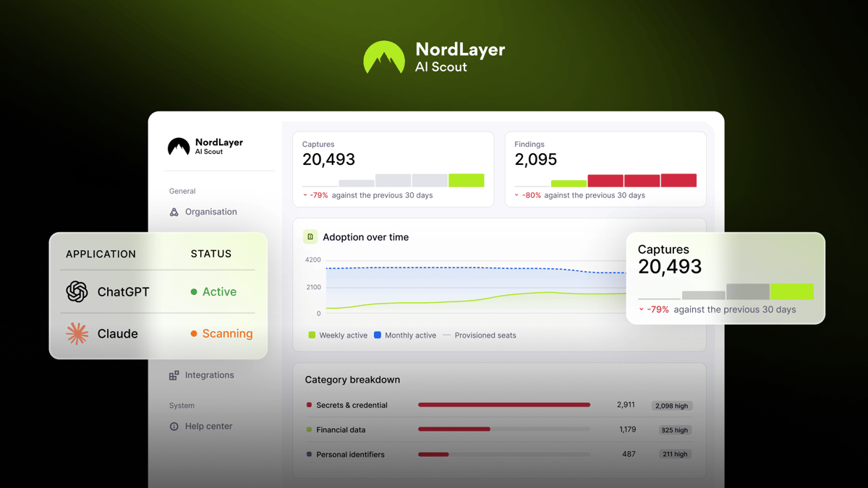
Task: Click the green Active status for ChatGPT
Action: [213, 292]
